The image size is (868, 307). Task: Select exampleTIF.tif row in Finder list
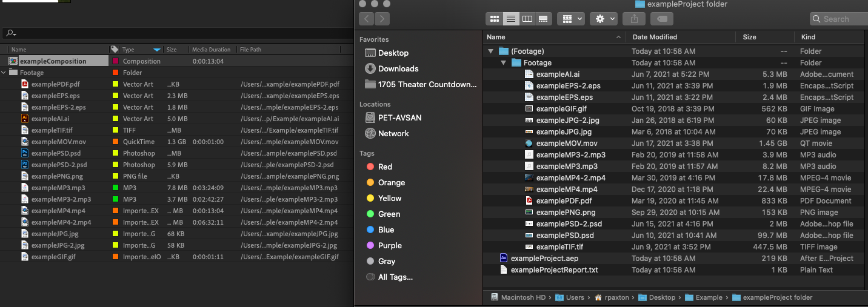pyautogui.click(x=675, y=246)
